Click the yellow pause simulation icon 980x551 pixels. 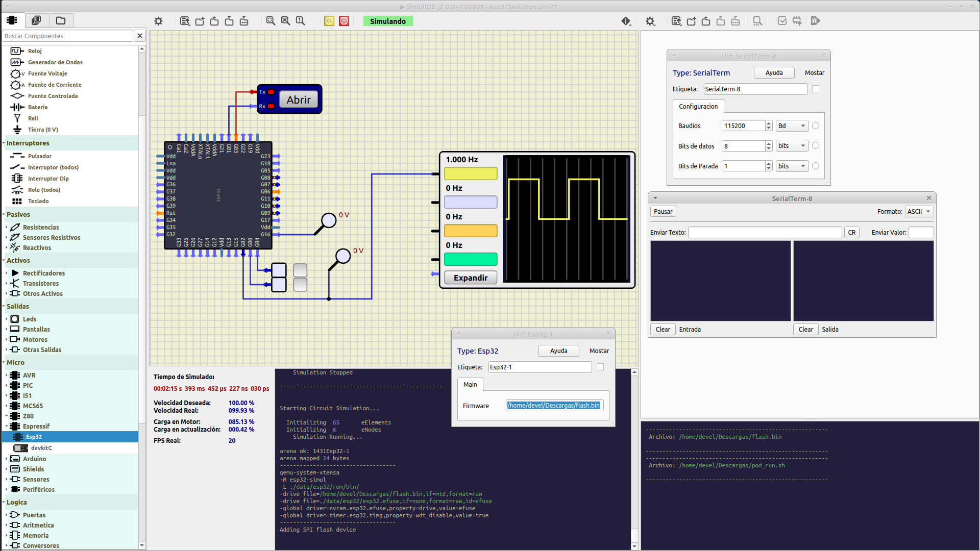click(x=329, y=21)
